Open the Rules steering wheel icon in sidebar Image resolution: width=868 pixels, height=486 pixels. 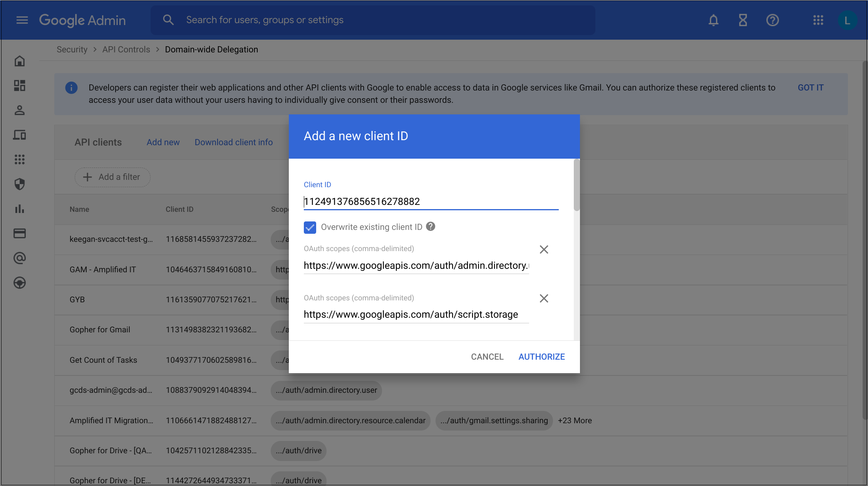(x=20, y=283)
